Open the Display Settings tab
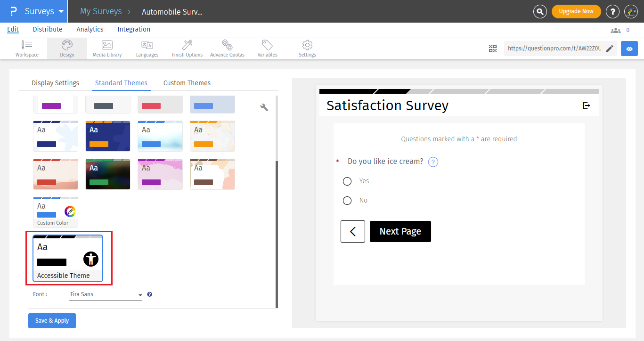Screen dimensions: 644x341 [55, 82]
